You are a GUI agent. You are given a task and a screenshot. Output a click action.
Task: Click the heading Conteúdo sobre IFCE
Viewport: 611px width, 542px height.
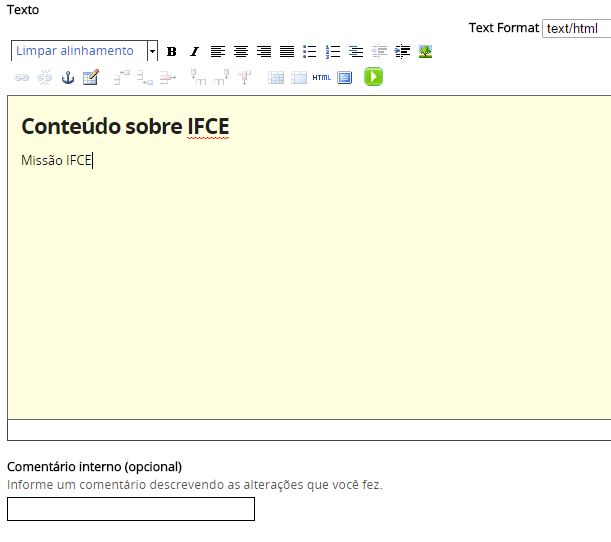(x=125, y=126)
